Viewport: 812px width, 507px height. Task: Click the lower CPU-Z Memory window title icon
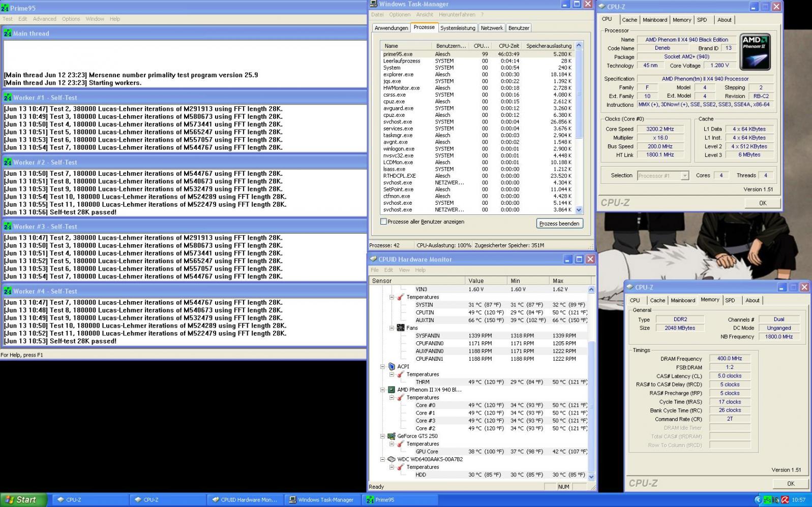[x=630, y=287]
